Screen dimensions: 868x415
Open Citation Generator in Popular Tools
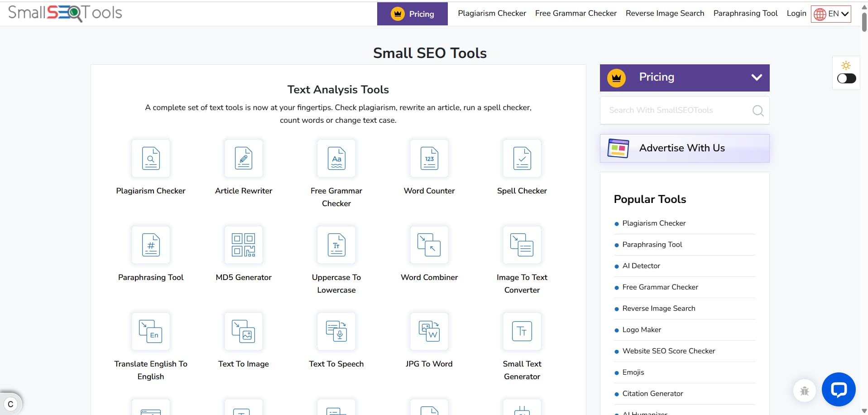pyautogui.click(x=652, y=394)
